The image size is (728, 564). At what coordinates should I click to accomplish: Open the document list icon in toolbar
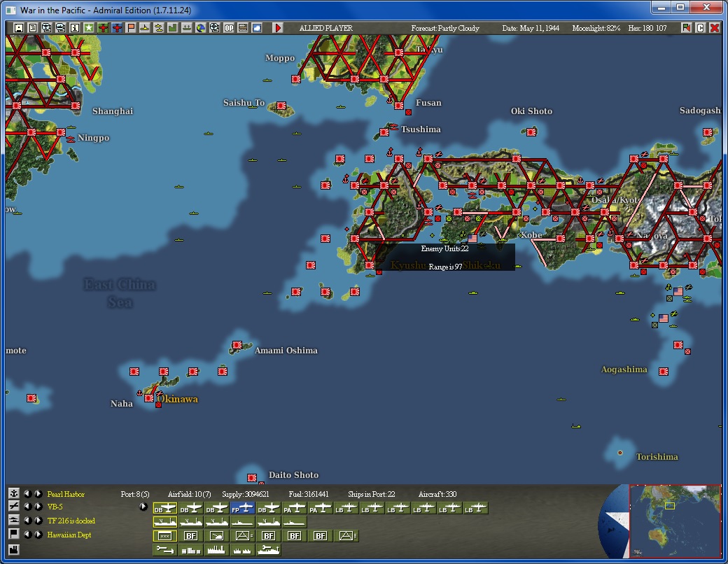click(32, 28)
